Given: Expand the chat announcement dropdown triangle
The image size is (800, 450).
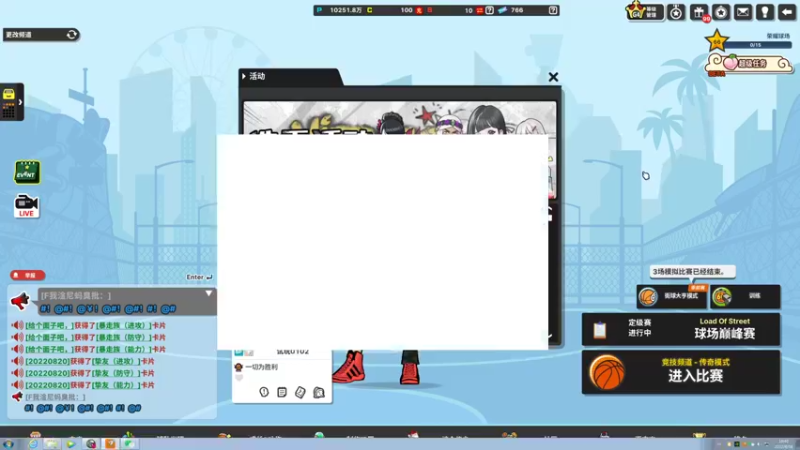Looking at the screenshot, I should [209, 293].
